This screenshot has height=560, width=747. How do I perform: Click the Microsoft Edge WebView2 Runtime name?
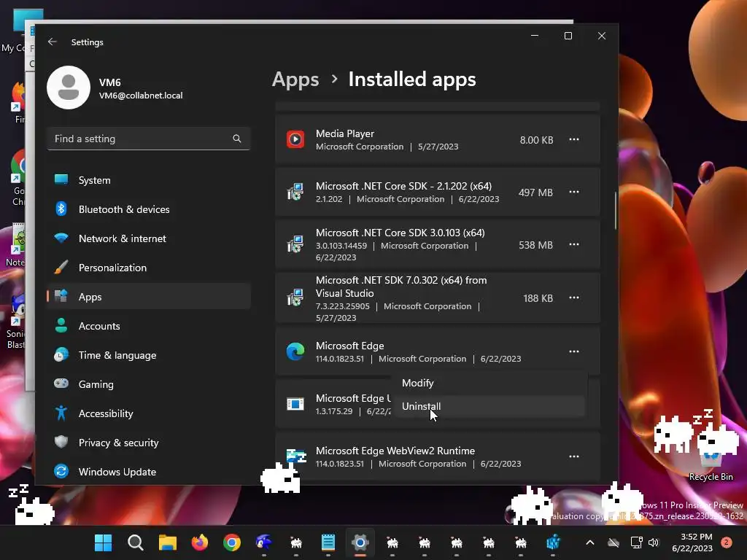tap(395, 451)
